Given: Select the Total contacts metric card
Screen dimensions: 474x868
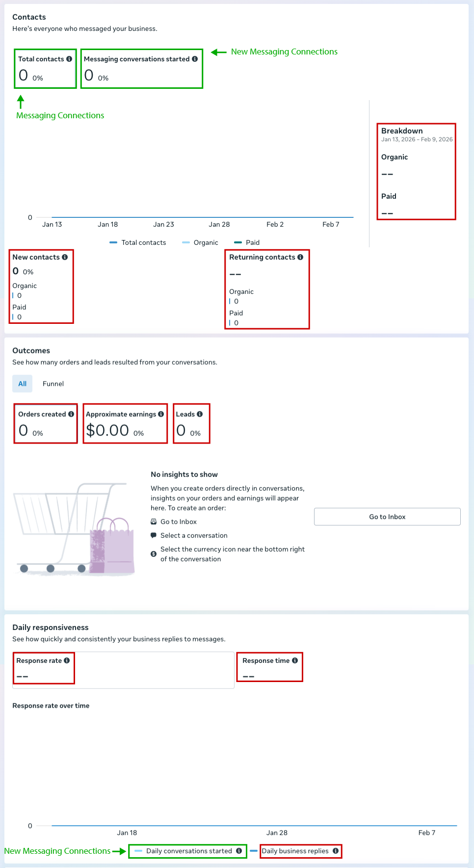Looking at the screenshot, I should coord(45,69).
